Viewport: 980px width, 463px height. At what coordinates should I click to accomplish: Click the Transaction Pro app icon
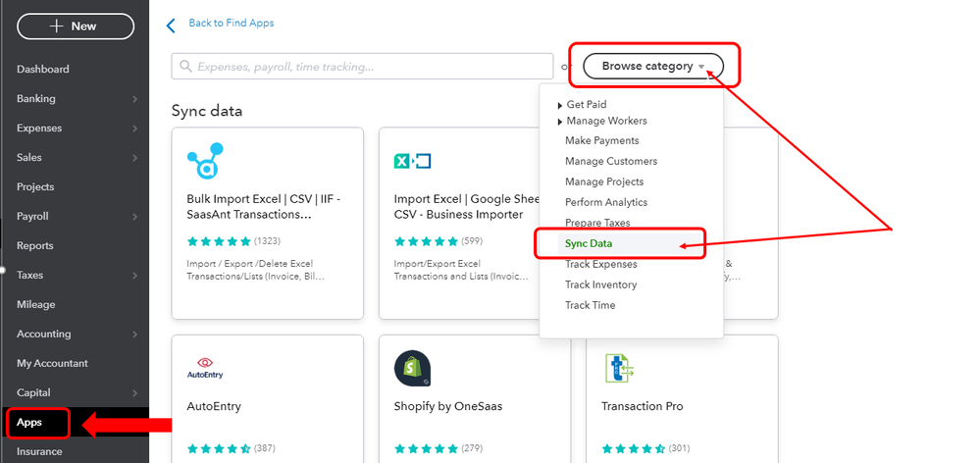pyautogui.click(x=619, y=368)
